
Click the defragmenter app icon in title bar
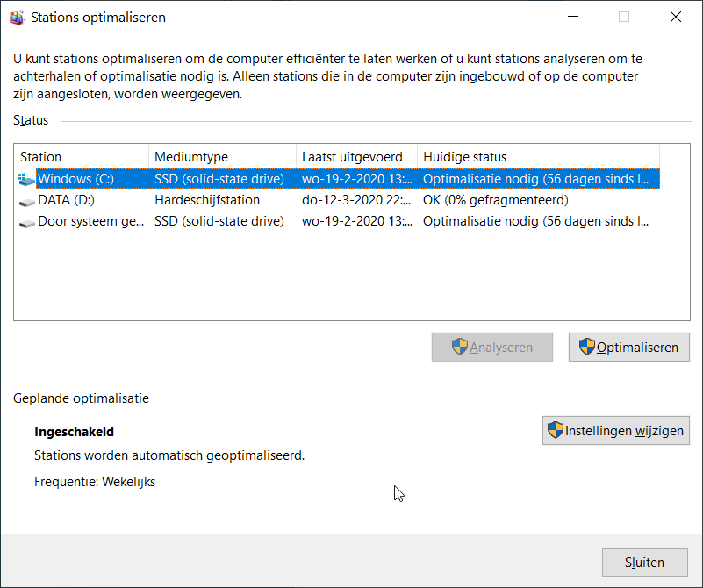tap(17, 18)
